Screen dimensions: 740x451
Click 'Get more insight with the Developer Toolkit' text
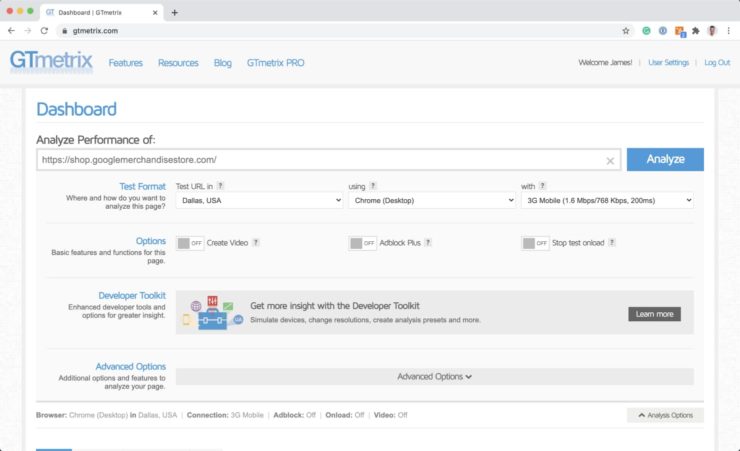pos(335,306)
